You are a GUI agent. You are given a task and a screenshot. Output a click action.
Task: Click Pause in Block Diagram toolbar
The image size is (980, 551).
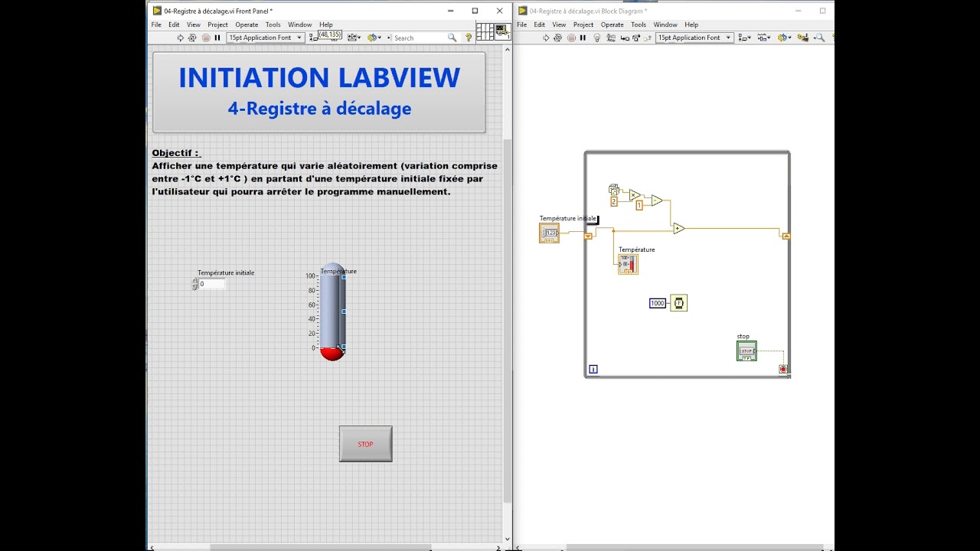pos(583,37)
